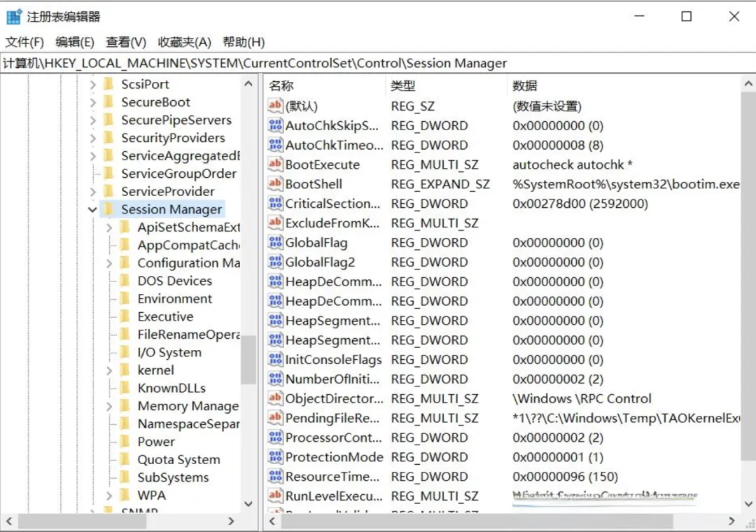Open the 编辑(E) menu
Viewport: 756px width, 532px height.
point(74,43)
